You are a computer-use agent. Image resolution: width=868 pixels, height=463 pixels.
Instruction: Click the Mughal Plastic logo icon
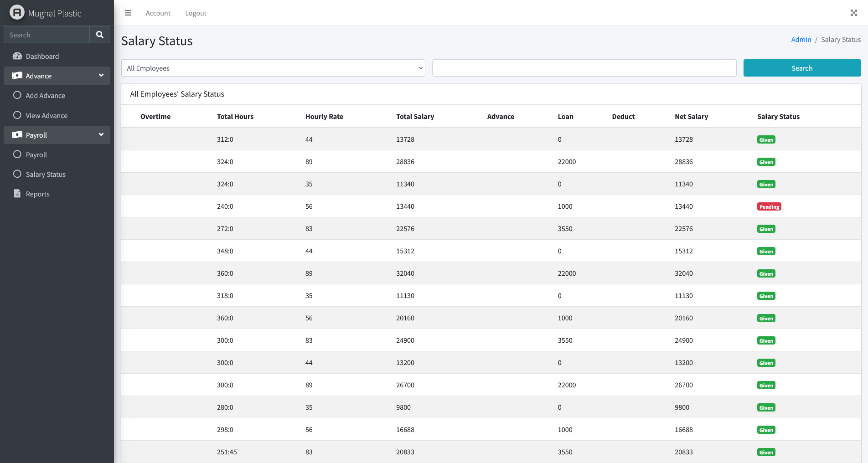pyautogui.click(x=17, y=12)
